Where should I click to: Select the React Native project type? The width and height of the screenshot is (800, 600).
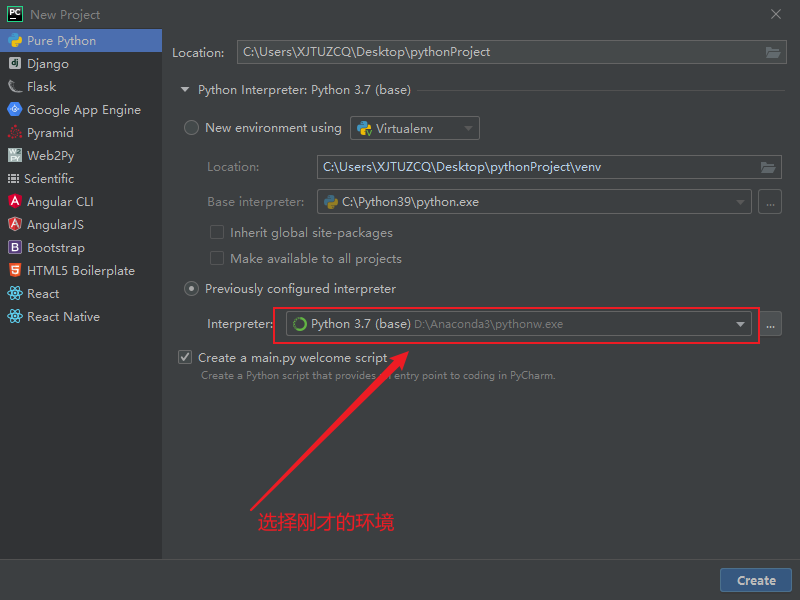click(x=81, y=316)
